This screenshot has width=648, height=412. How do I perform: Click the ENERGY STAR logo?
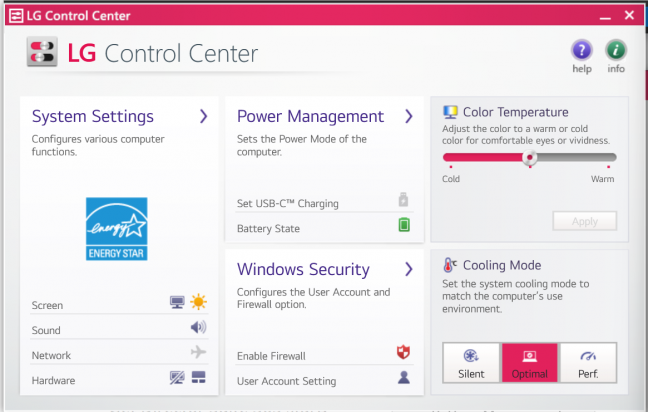117,229
